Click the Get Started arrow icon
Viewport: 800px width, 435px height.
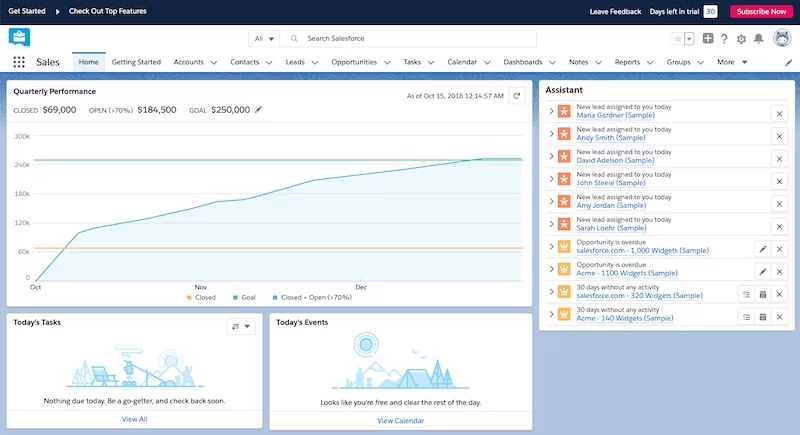pyautogui.click(x=58, y=11)
